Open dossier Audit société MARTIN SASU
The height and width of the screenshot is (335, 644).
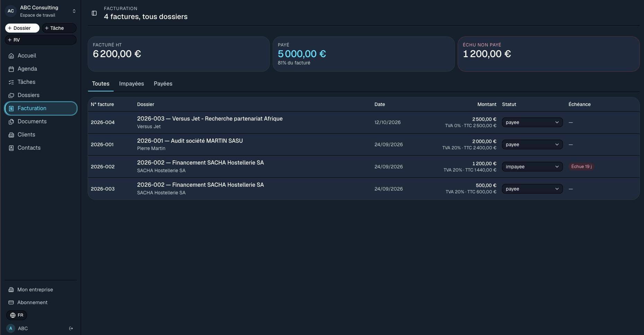(190, 141)
